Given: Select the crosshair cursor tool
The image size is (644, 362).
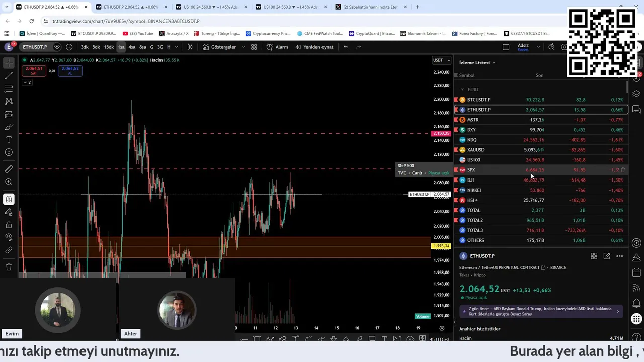Looking at the screenshot, I should [9, 63].
